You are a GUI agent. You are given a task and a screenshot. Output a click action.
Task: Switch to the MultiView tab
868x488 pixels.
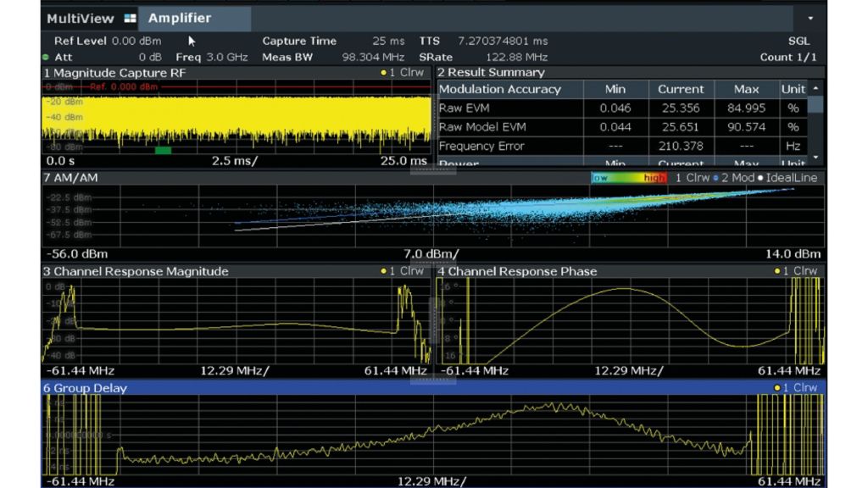[x=80, y=19]
